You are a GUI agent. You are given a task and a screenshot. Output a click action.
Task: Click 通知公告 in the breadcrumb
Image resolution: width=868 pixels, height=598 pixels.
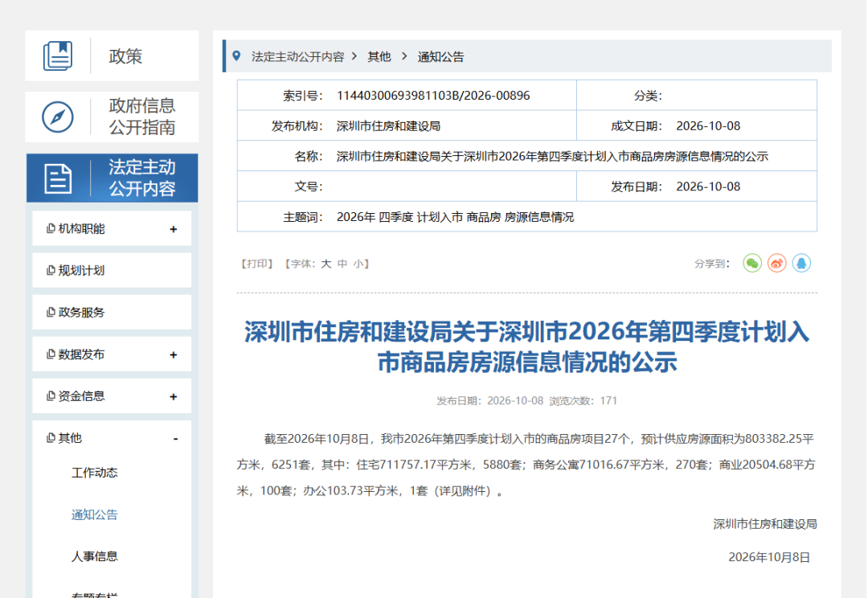coord(440,56)
